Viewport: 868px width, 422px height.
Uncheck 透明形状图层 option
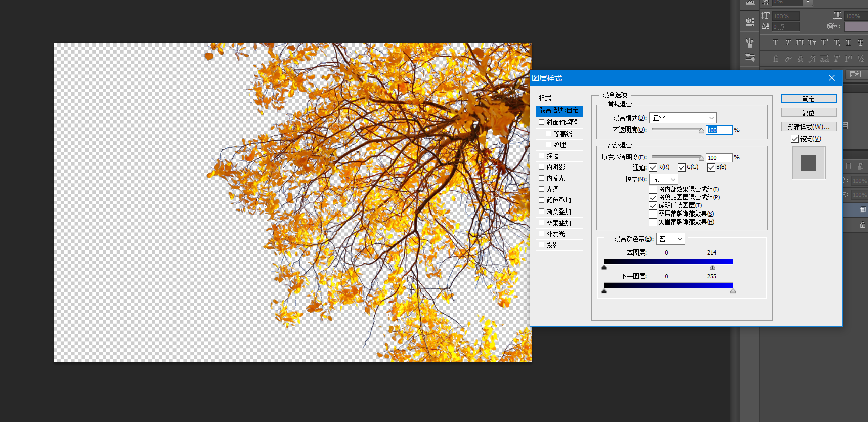tap(653, 206)
